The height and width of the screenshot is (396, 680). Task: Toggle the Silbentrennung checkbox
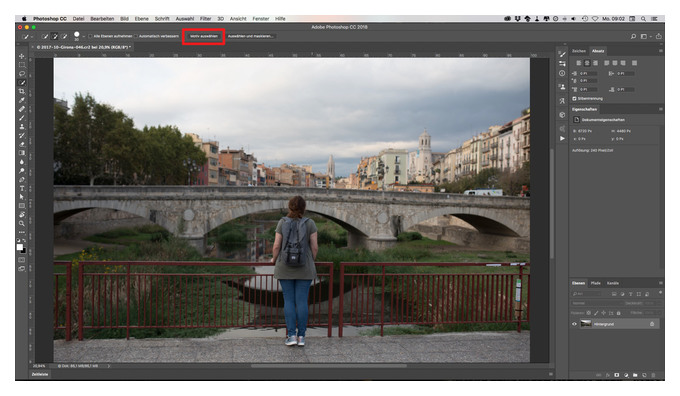[574, 99]
